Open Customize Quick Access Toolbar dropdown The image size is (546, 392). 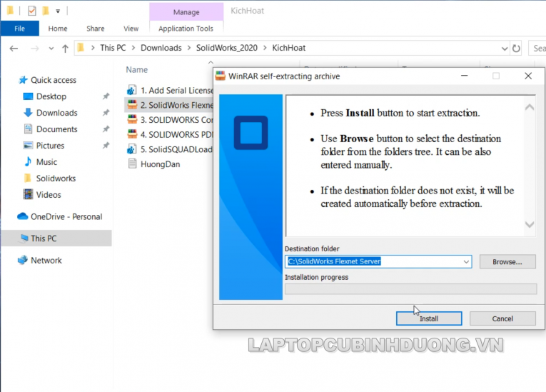tap(58, 11)
